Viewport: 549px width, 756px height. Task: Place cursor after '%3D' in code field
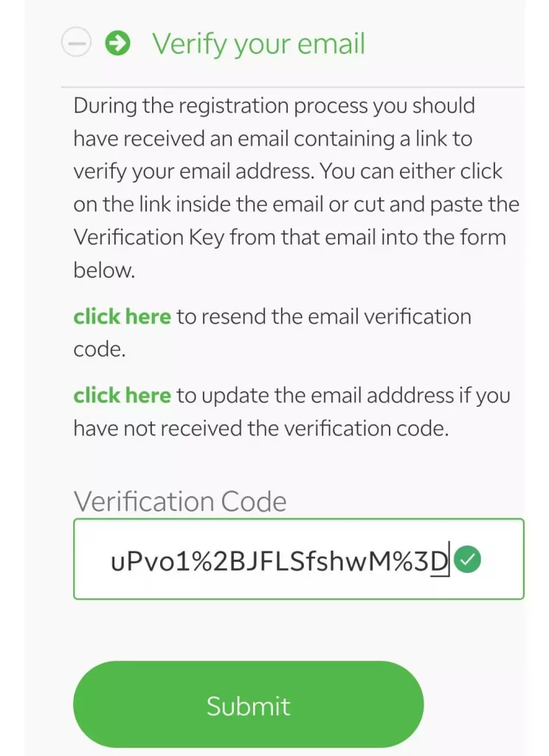[x=449, y=561]
